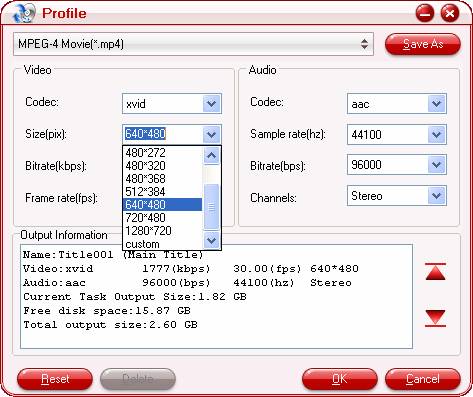Click the Output Information text area
This screenshot has width=473, height=397.
(216, 296)
